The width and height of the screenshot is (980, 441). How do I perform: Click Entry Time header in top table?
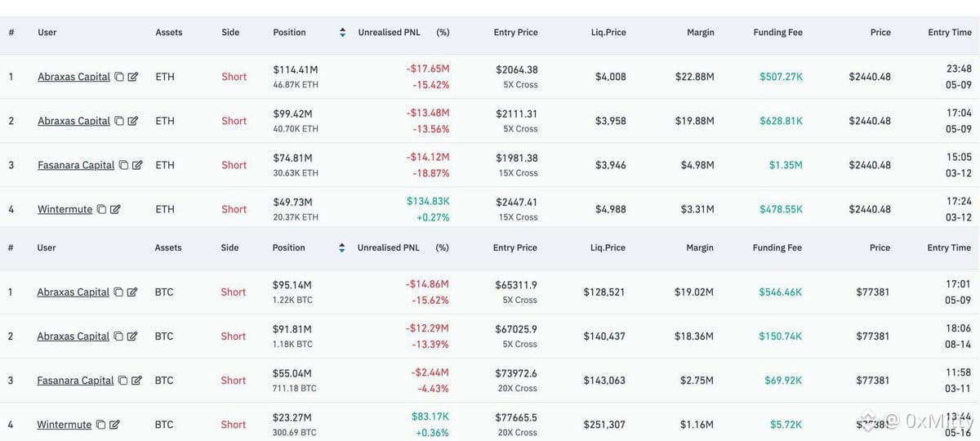pos(950,33)
